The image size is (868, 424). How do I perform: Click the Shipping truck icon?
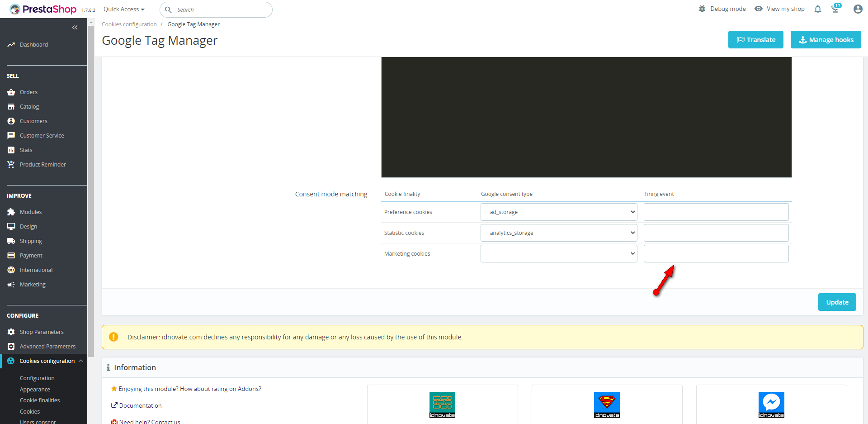pos(11,241)
